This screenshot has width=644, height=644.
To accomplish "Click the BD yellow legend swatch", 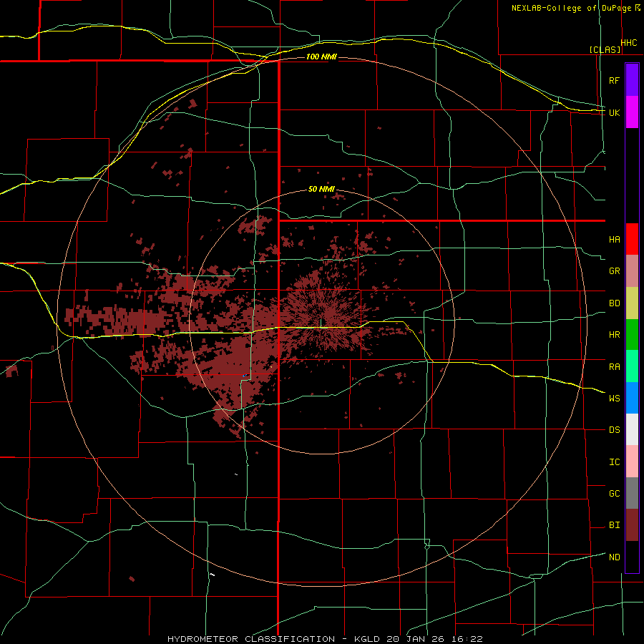I will tap(632, 303).
